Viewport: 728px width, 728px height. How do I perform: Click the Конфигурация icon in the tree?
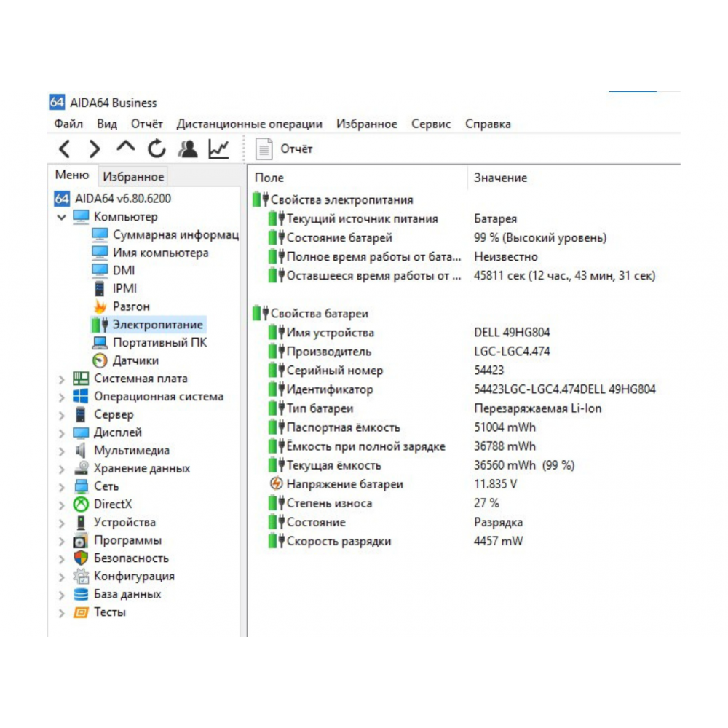coord(81,576)
